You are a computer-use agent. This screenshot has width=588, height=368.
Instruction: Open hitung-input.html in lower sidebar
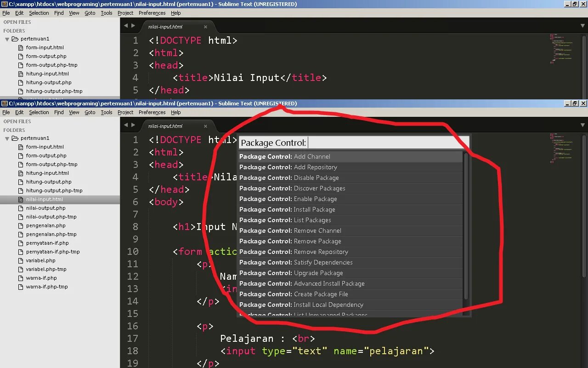pos(47,173)
